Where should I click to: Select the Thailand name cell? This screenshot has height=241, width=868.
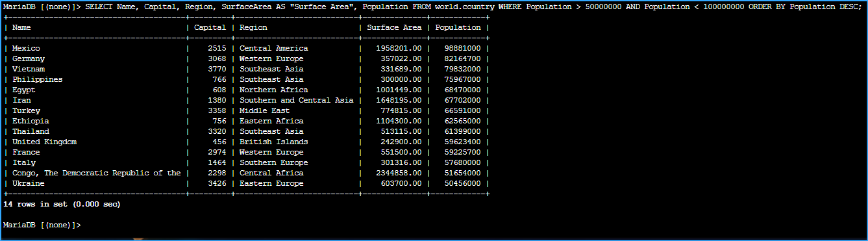31,132
